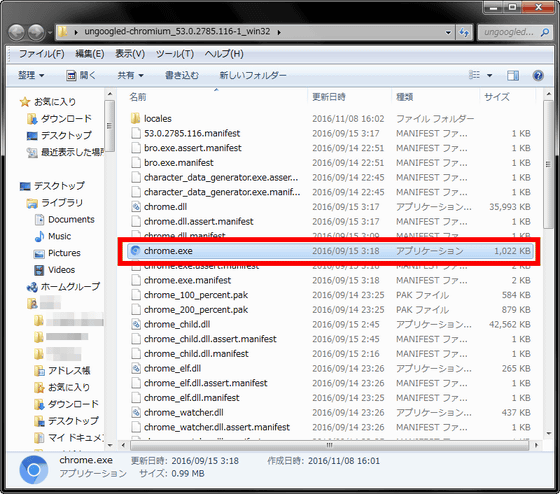Click large chrome.exe icon in details pane
560x494 pixels.
34,469
